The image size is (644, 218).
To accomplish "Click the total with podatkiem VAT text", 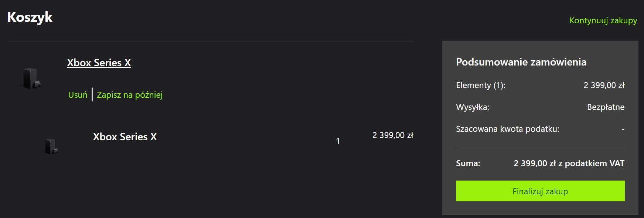I will (x=569, y=163).
